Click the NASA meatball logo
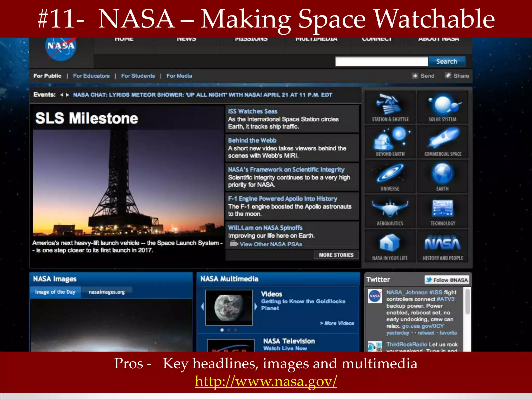This screenshot has height=399, width=532. 61,49
